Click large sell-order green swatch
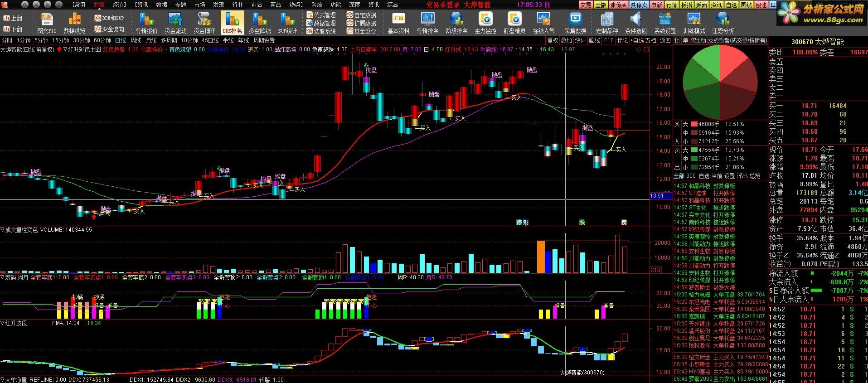 click(x=694, y=150)
